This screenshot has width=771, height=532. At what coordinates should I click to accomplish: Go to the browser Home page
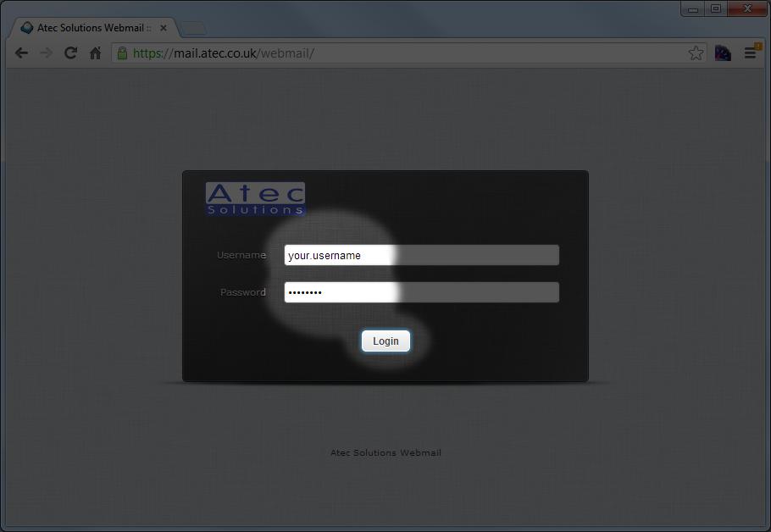coord(95,53)
